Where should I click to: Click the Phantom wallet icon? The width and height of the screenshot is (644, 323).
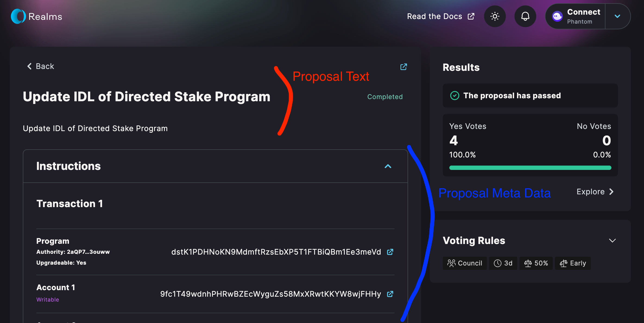click(557, 16)
